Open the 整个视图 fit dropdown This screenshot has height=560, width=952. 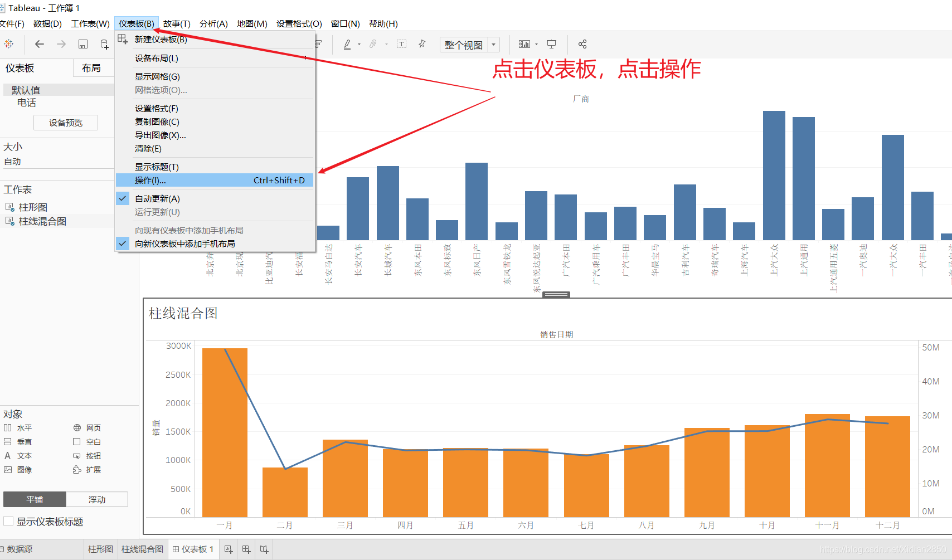pyautogui.click(x=470, y=45)
